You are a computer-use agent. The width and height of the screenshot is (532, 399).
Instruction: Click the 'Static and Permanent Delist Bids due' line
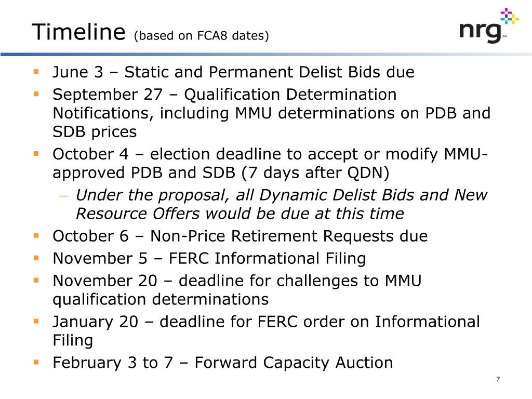(x=270, y=72)
